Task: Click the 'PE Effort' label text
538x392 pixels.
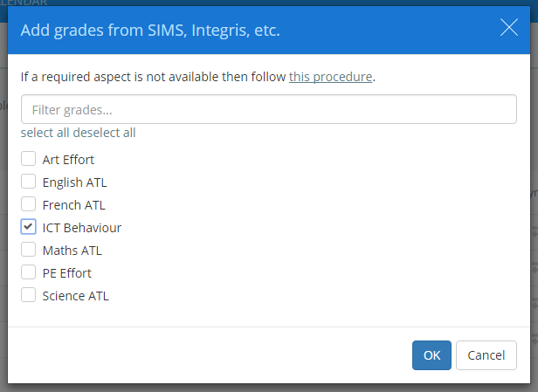Action: click(66, 273)
